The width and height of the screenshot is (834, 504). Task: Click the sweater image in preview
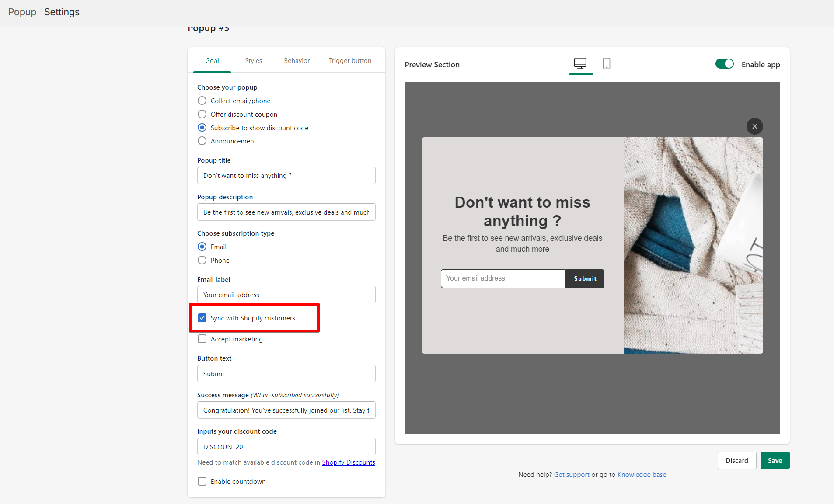(693, 246)
